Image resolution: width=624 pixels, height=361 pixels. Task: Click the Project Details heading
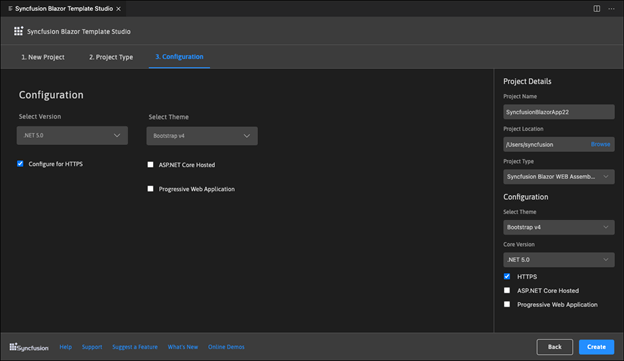point(527,81)
